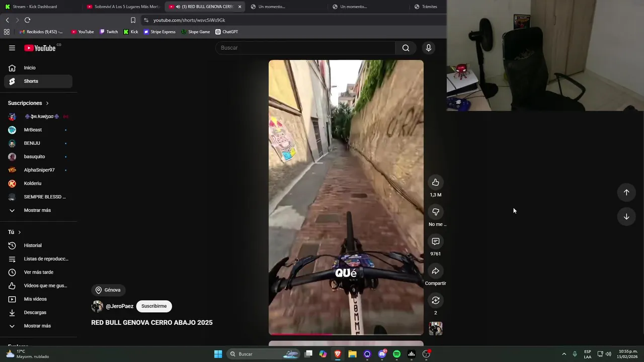The width and height of the screenshot is (644, 362).
Task: Like the short with thumbs up
Action: click(x=436, y=183)
